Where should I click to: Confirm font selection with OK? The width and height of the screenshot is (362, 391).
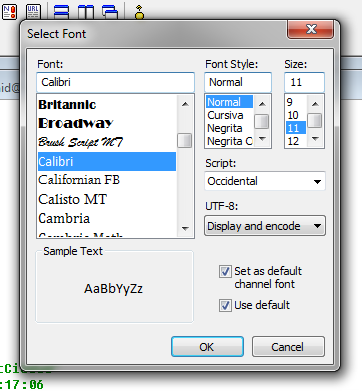coord(207,347)
